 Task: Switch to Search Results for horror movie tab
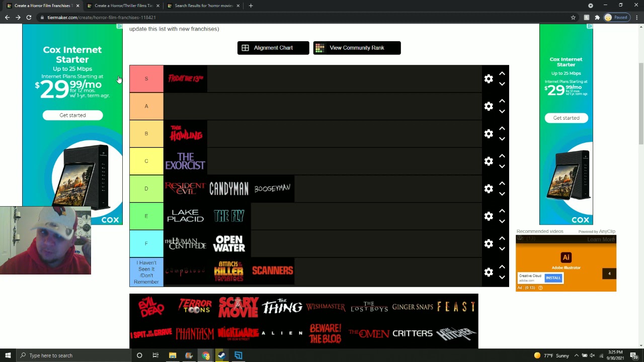(x=202, y=6)
